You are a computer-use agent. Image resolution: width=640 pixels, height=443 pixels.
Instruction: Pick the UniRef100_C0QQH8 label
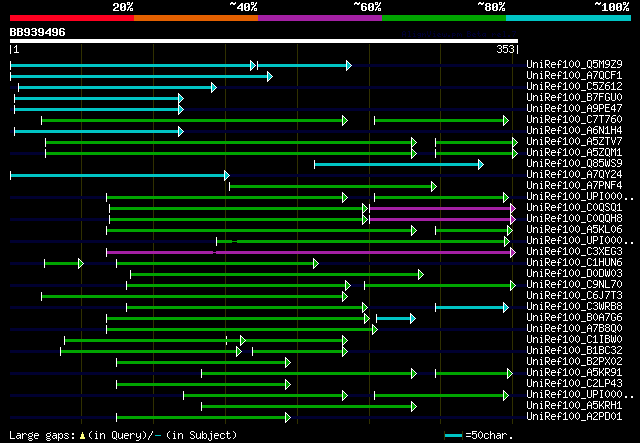click(x=574, y=219)
